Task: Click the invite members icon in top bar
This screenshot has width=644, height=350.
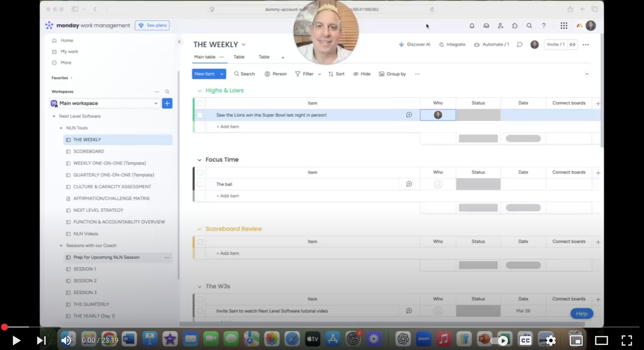Action: (x=500, y=26)
